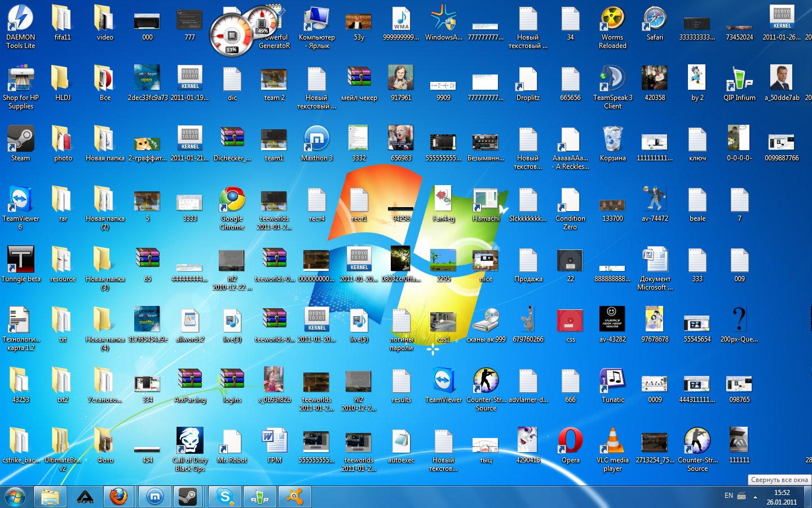Open the fifa11 folder
This screenshot has height=508, width=812.
[x=63, y=23]
